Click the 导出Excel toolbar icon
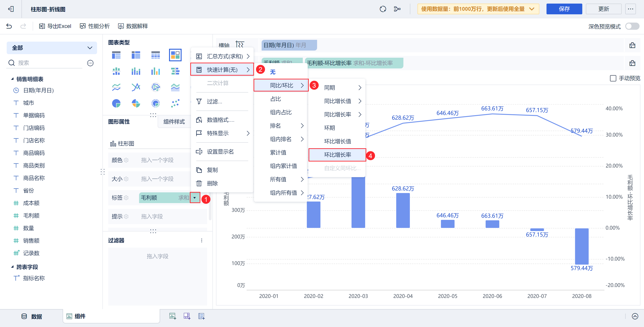The width and height of the screenshot is (644, 327). (42, 26)
